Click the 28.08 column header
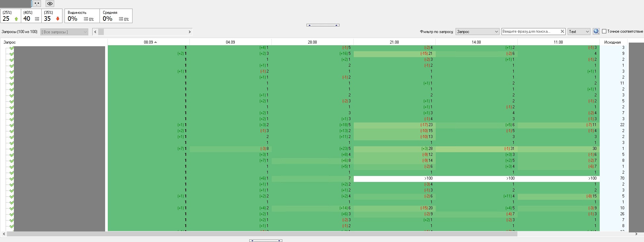644x242 pixels. coord(312,42)
